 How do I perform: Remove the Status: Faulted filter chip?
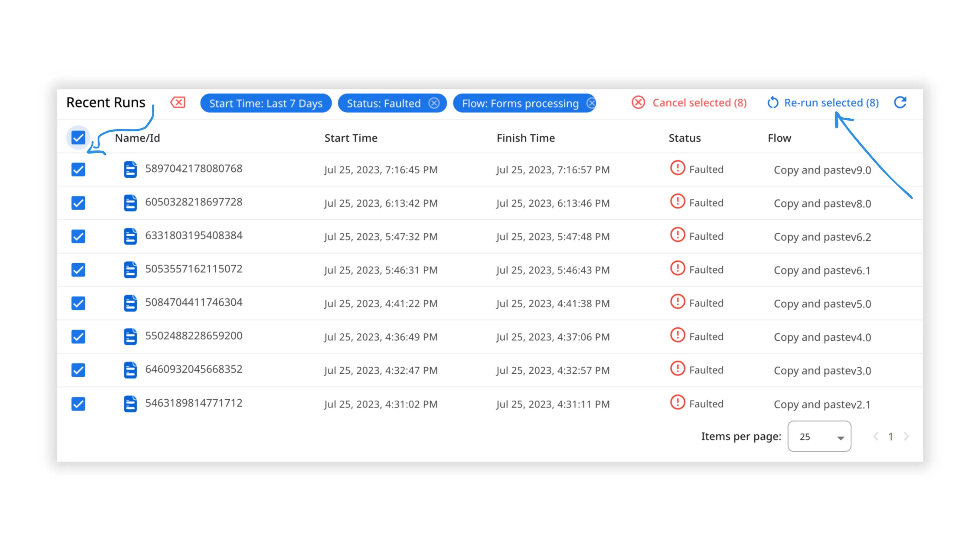click(x=434, y=103)
